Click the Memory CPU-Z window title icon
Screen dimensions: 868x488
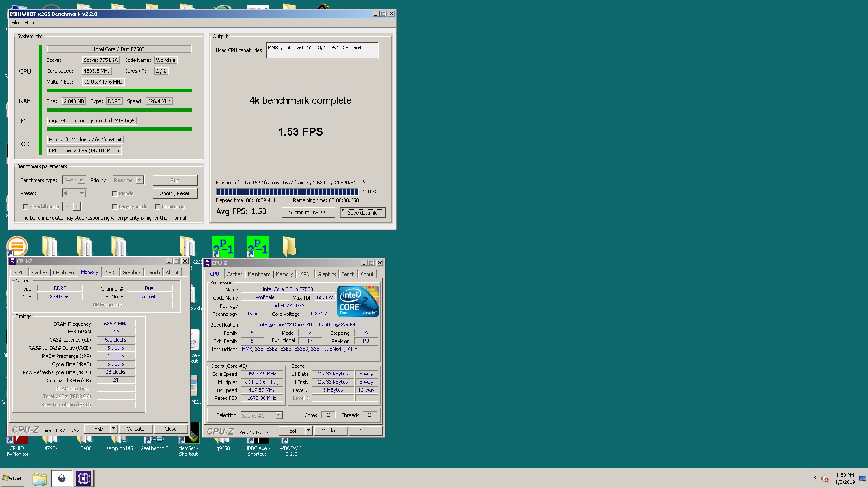point(13,261)
